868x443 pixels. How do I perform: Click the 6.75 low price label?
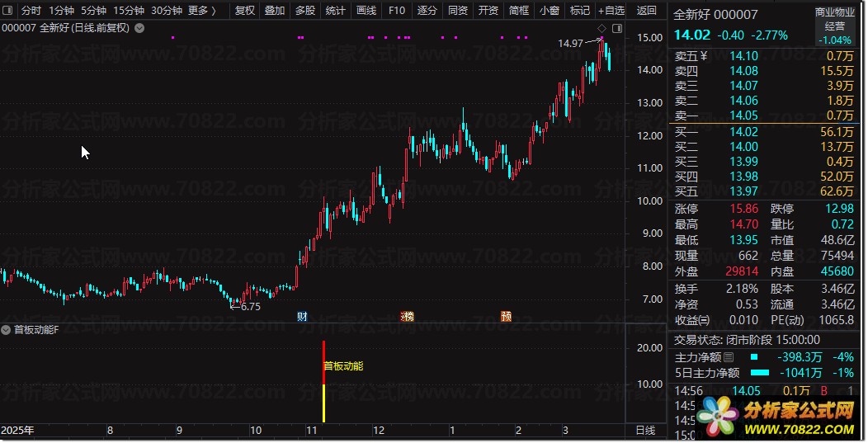click(x=250, y=307)
